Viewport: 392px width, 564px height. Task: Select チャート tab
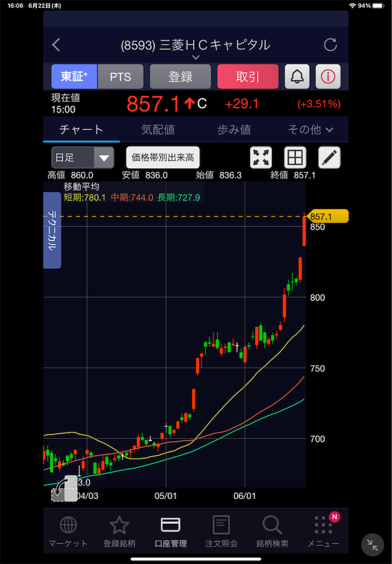click(x=81, y=129)
